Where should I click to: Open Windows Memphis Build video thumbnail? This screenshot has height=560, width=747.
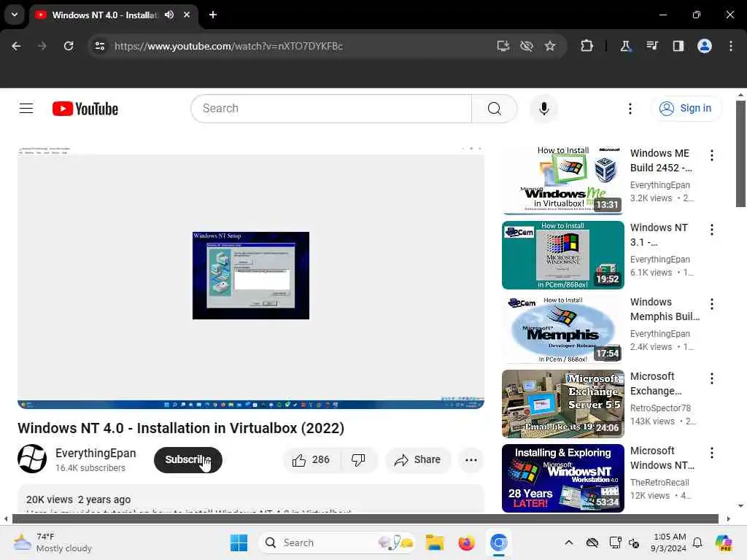tap(562, 330)
